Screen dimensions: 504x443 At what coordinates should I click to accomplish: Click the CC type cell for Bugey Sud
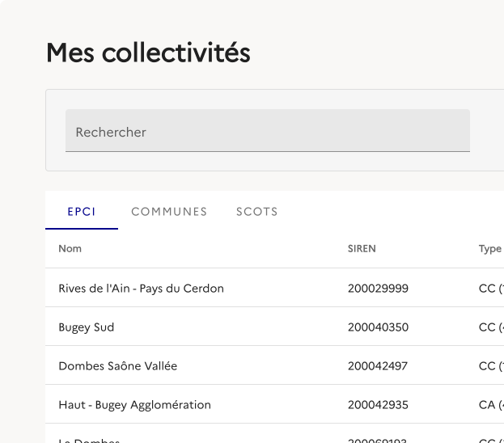pyautogui.click(x=489, y=327)
